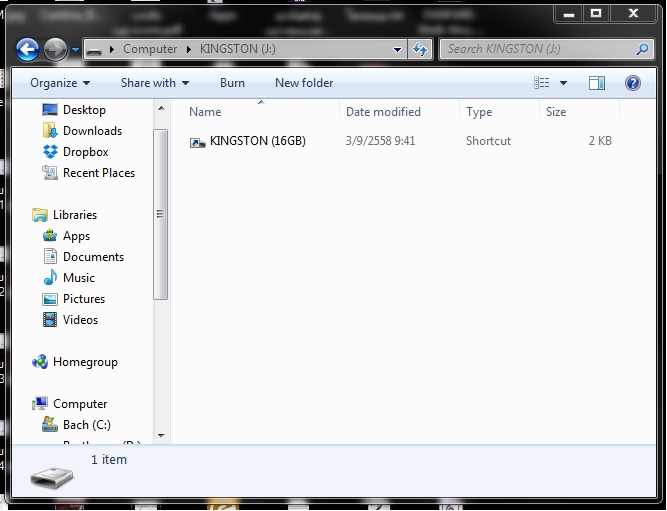Sort by the Size column header
The image size is (667, 511).
point(579,112)
